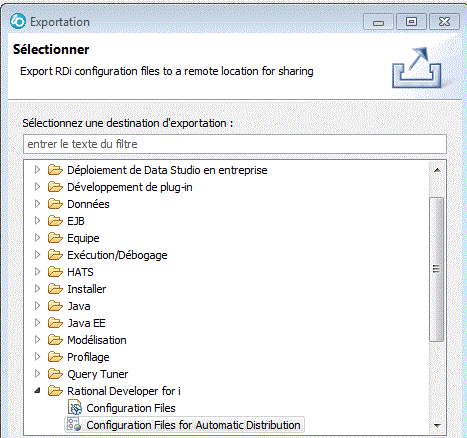This screenshot has height=438, width=467.
Task: Select Développement de plug-in entry
Action: click(x=130, y=187)
